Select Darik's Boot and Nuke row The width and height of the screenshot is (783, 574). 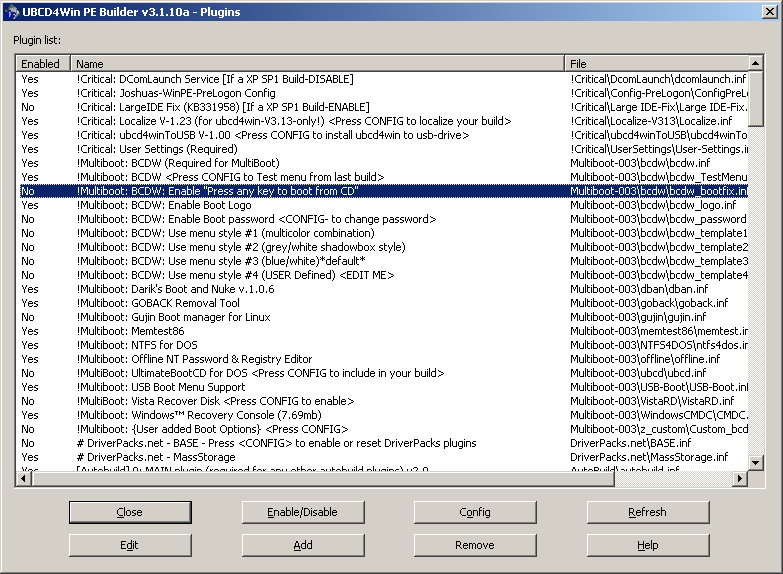tap(384, 289)
